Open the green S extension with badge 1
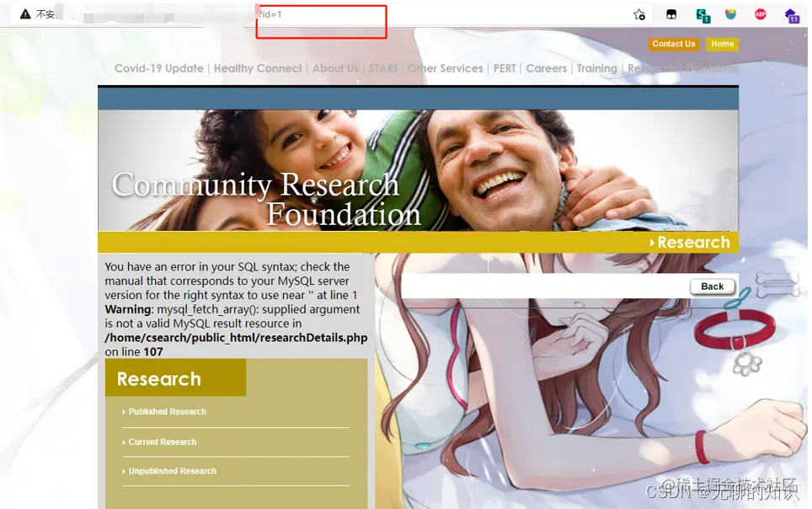812x509 pixels. 702,15
